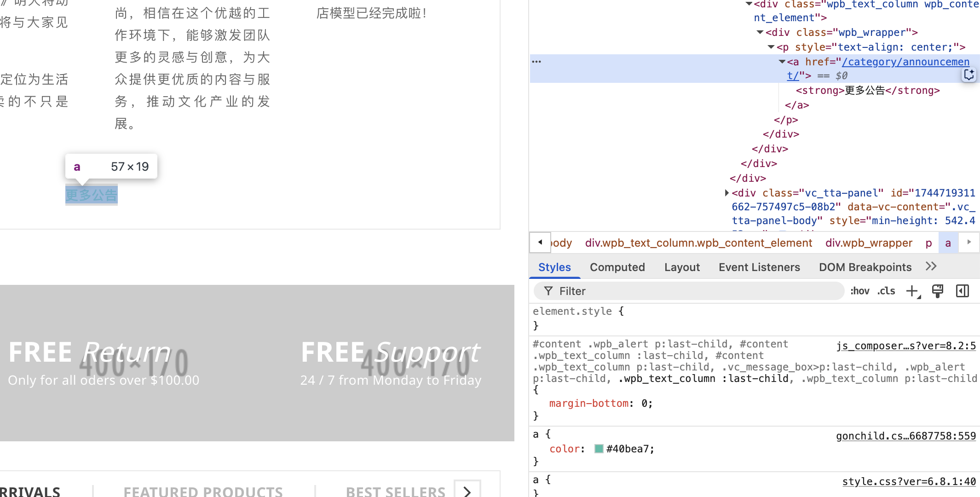This screenshot has width=980, height=497.
Task: Collapse the p text-align center node
Action: tap(771, 47)
